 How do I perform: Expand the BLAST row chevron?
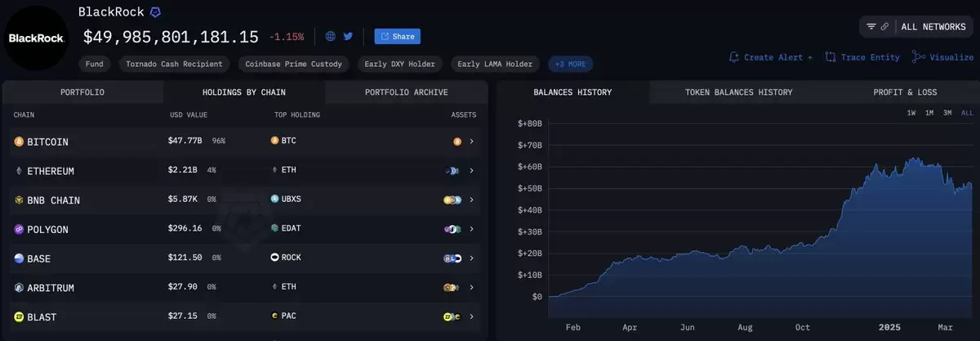pyautogui.click(x=472, y=316)
